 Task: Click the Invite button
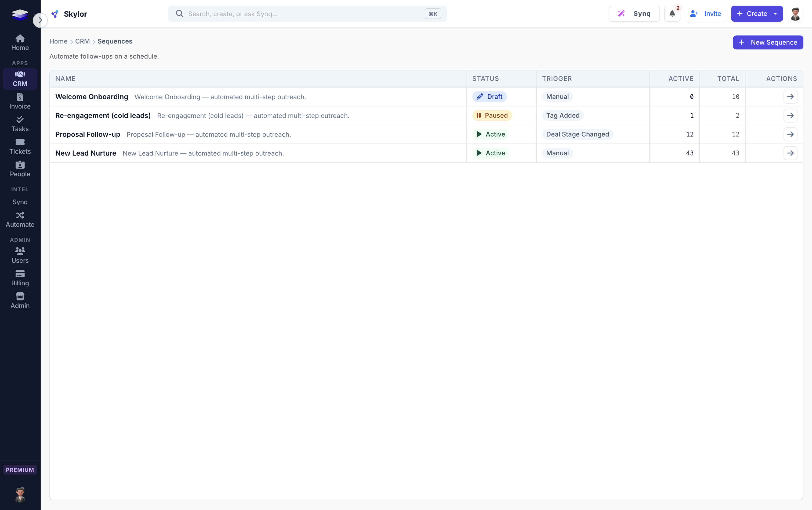tap(705, 13)
